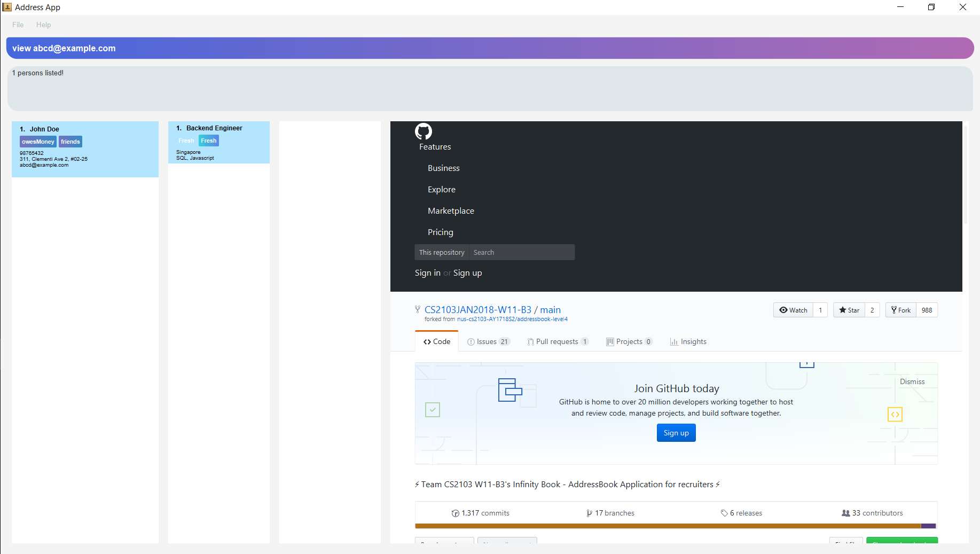The image size is (980, 554).
Task: Click the Star button
Action: pos(849,310)
